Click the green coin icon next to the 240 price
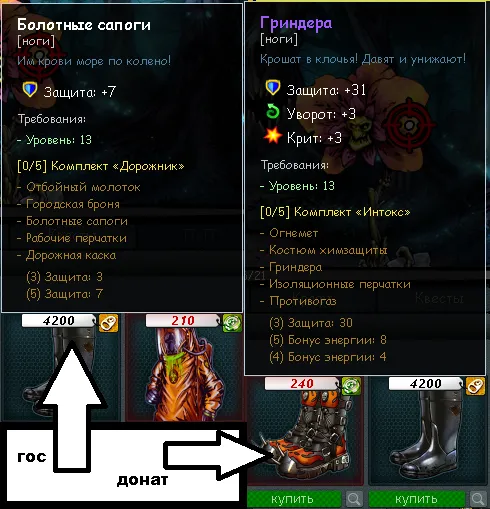This screenshot has height=509, width=490. tap(351, 386)
